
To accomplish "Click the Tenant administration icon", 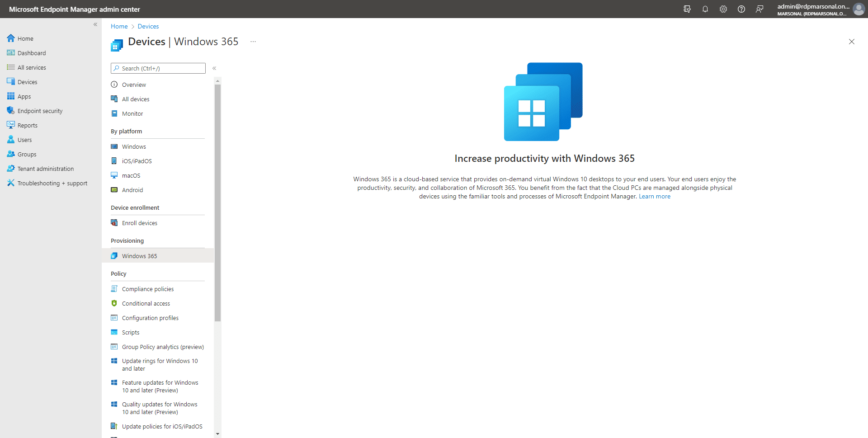I will pos(11,169).
